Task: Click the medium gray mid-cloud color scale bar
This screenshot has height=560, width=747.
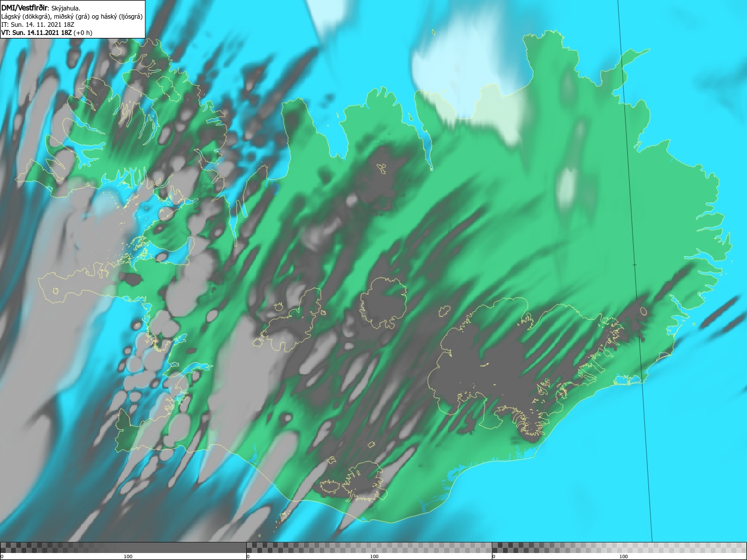Action: (x=369, y=547)
